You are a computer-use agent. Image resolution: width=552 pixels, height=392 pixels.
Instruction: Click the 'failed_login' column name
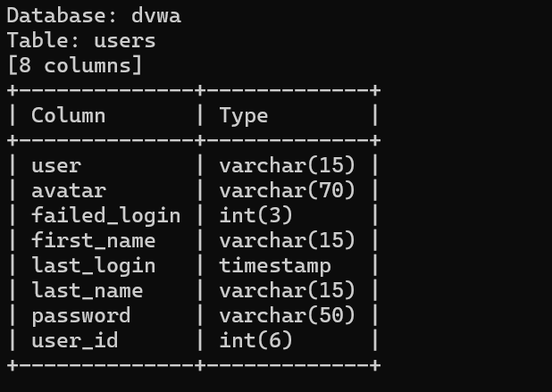point(105,215)
